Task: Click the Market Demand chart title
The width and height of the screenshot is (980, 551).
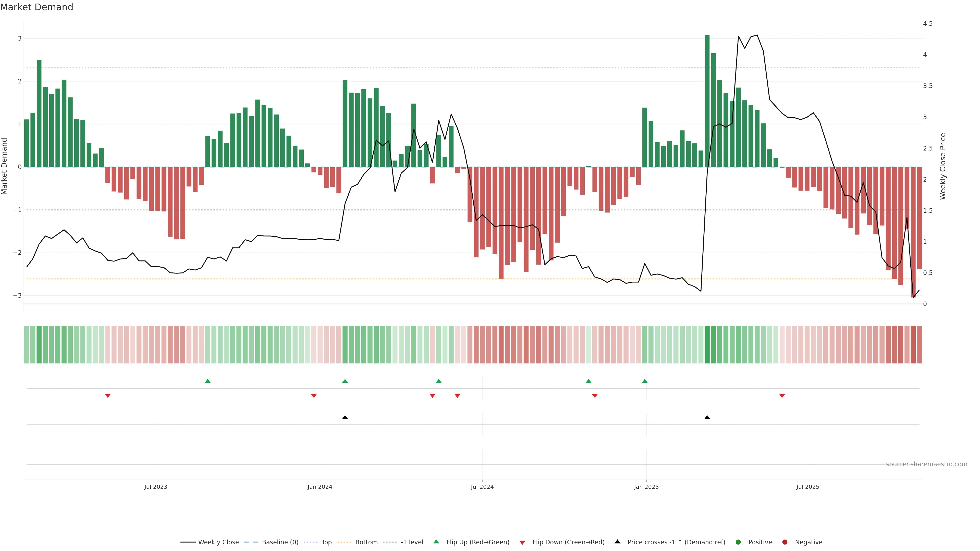Action: (36, 7)
